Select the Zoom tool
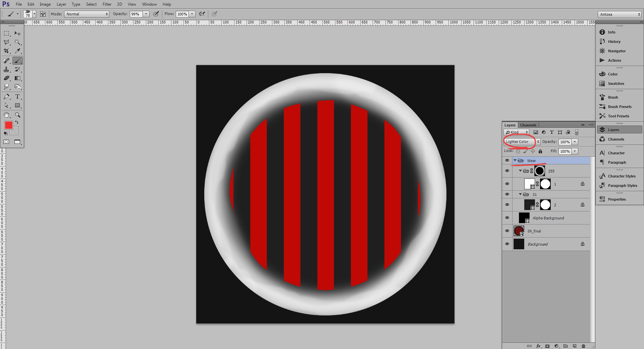Viewport: 644px width, 349px height. 17,115
